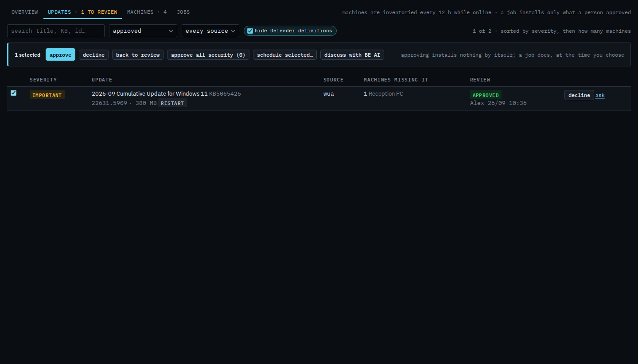Open schedule selected… dialog
The image size is (638, 364).
tap(285, 54)
